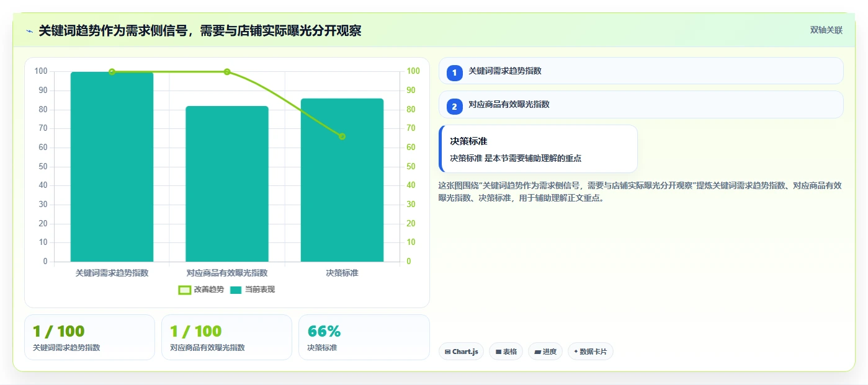Click the 关键词需求趋势指数 bar in chart
This screenshot has height=385, width=868.
pos(112,167)
